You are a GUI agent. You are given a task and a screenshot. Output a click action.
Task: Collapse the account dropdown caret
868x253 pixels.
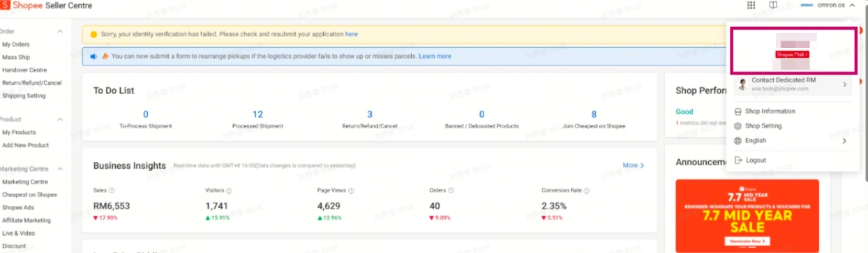click(x=853, y=5)
